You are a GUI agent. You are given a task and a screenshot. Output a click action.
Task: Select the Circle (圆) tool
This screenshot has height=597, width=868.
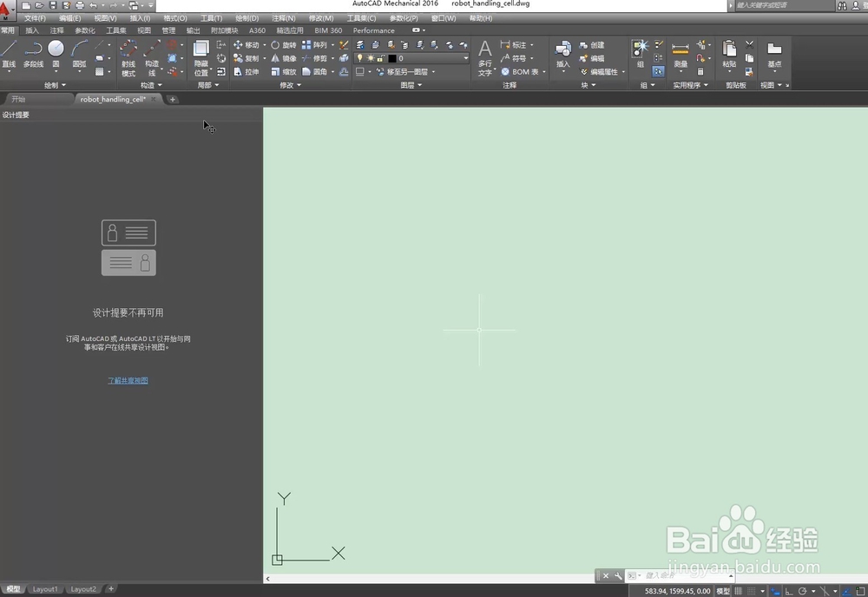56,54
